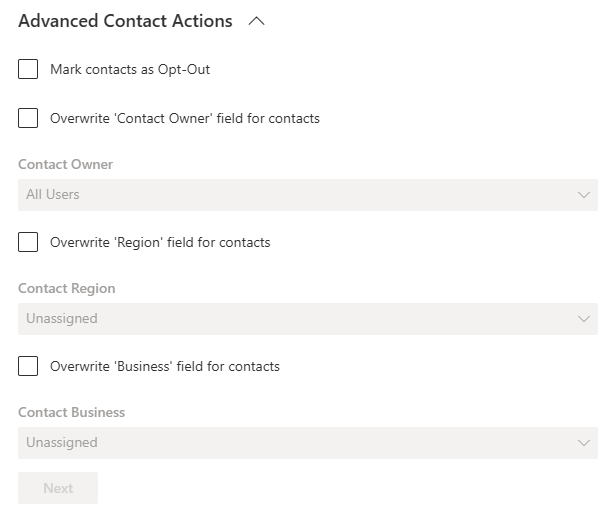Check the Overwrite 'Region' field checkbox
Viewport: 608px width, 521px height.
click(28, 242)
